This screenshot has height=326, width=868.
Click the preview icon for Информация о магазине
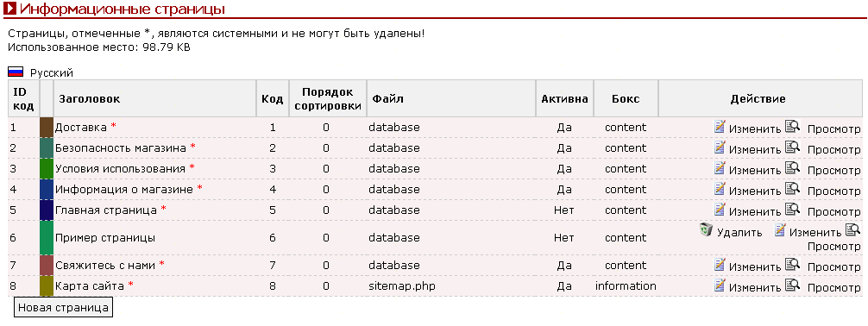coord(792,189)
